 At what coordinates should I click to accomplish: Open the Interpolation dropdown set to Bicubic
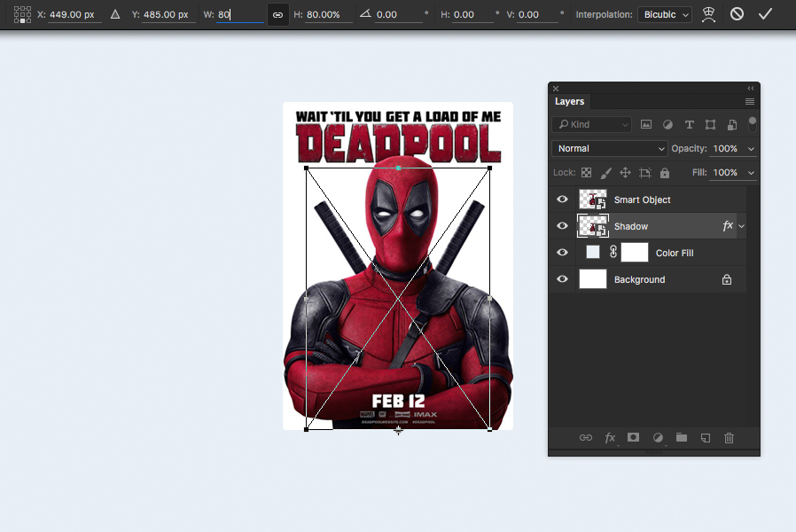(x=664, y=14)
